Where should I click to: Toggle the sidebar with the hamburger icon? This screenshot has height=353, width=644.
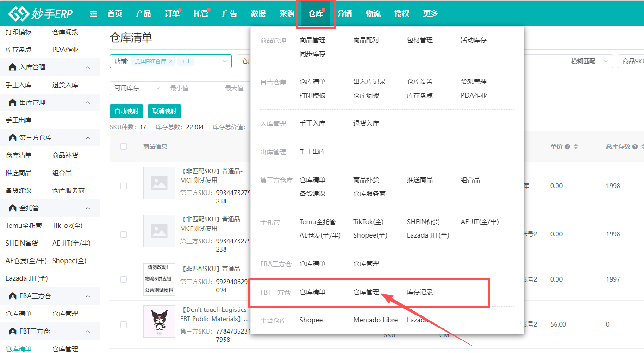pos(94,14)
